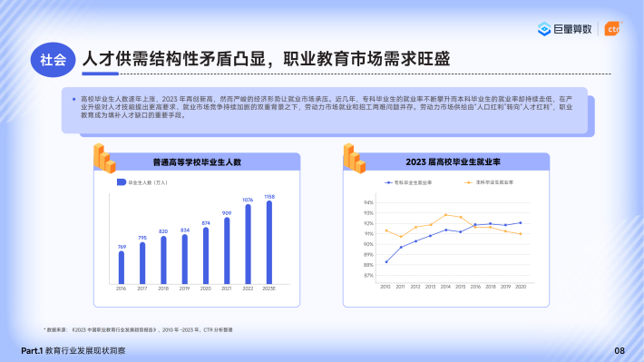The width and height of the screenshot is (644, 362).
Task: Click the orange blocks icon beside 2023届高校毕业生就业率
Action: pyautogui.click(x=355, y=158)
